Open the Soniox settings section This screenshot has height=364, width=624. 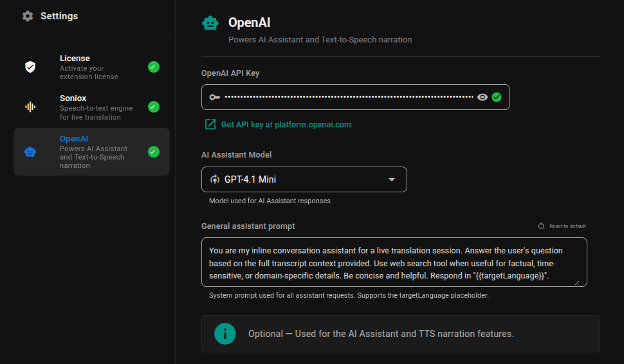(91, 107)
